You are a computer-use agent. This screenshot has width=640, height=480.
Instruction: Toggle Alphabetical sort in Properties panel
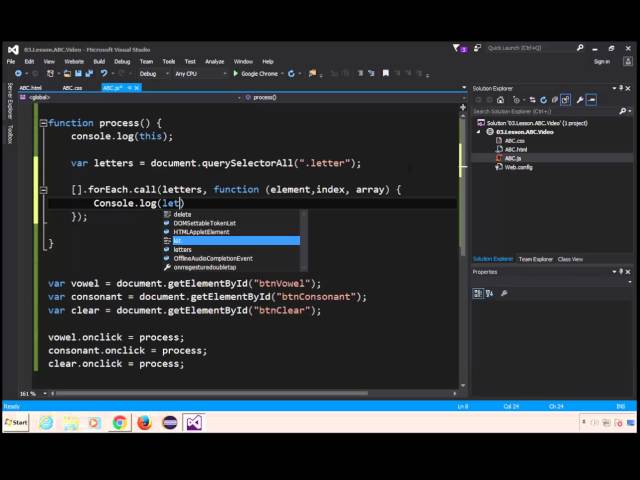point(489,293)
